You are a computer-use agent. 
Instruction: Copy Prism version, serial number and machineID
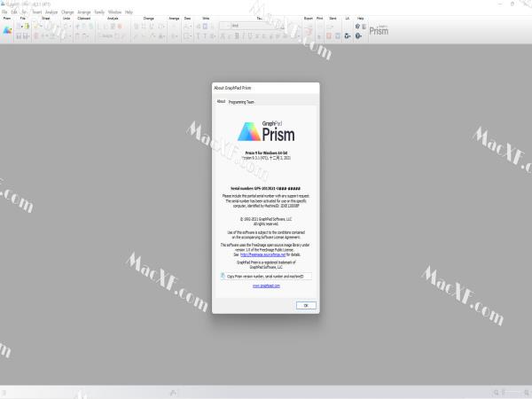(266, 276)
